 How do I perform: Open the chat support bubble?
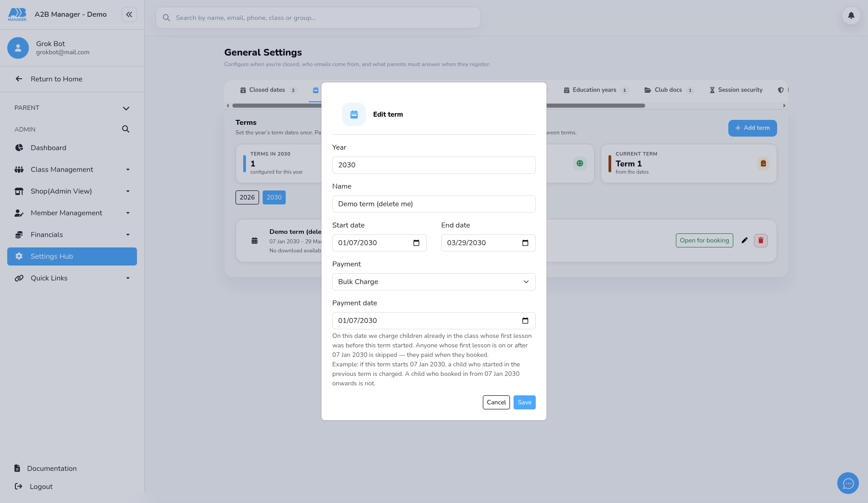click(848, 484)
